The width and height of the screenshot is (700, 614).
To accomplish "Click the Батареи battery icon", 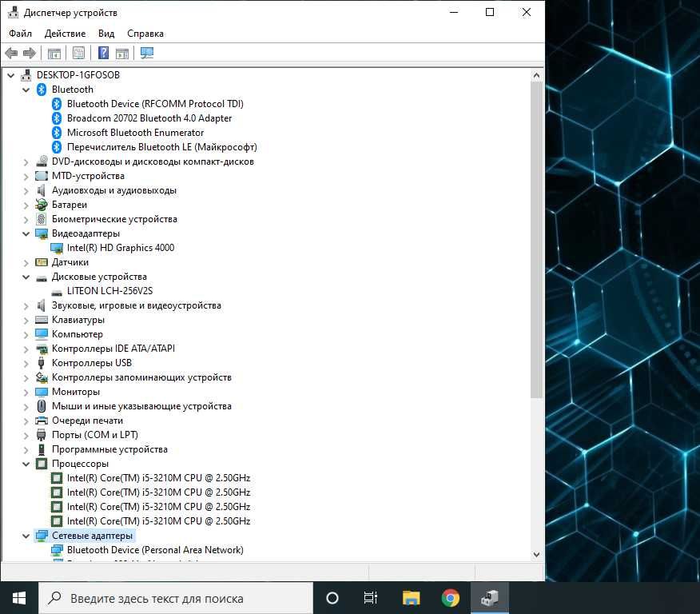I will pyautogui.click(x=42, y=205).
